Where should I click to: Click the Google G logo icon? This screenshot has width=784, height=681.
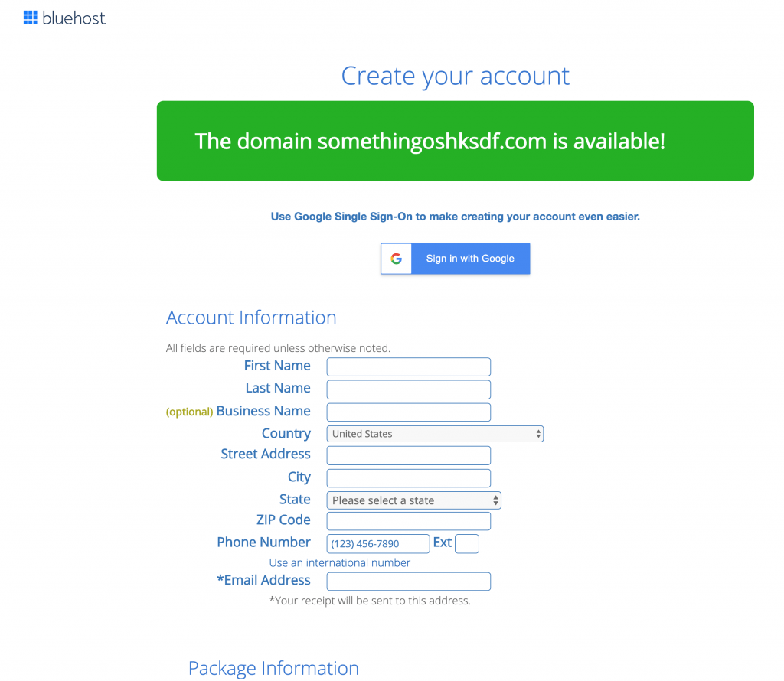click(x=397, y=259)
